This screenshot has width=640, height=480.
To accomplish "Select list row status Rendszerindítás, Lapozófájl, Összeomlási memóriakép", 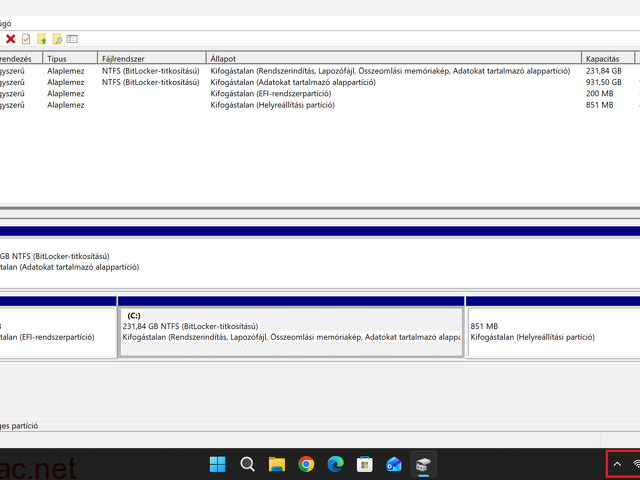I will click(x=390, y=71).
